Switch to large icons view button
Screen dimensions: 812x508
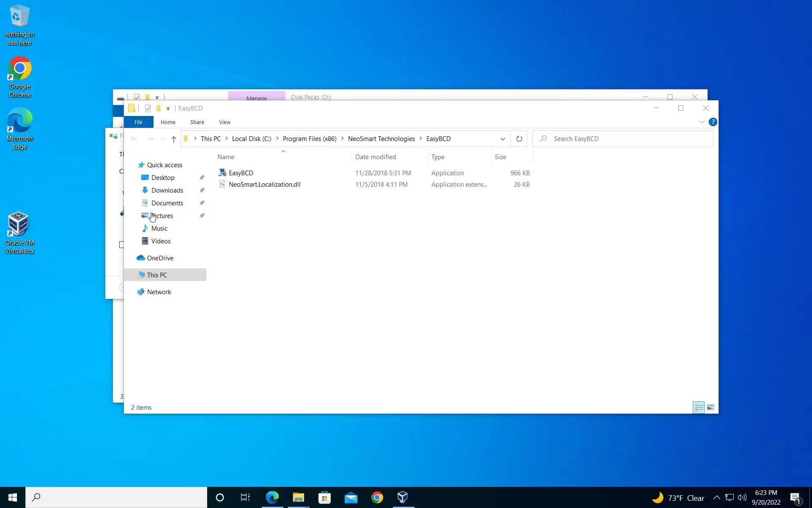click(710, 407)
